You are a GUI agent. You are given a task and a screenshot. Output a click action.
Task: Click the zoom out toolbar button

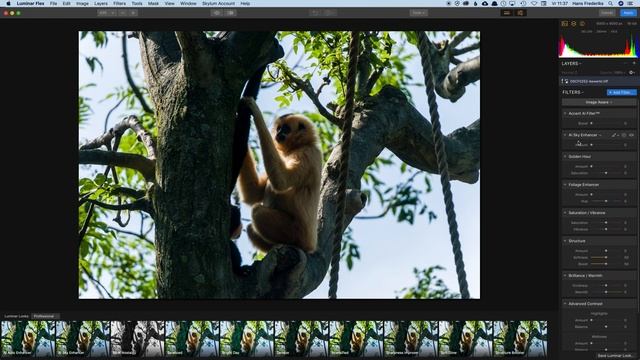click(123, 13)
